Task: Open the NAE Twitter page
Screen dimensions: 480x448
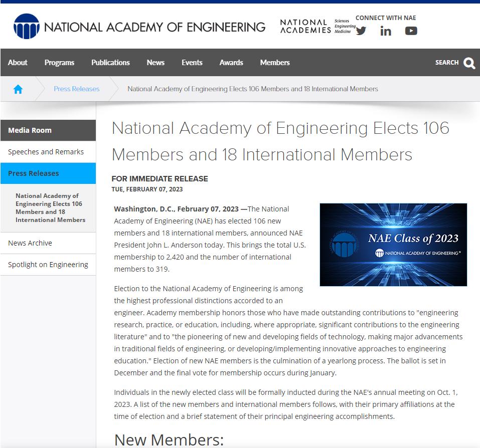Action: (361, 31)
